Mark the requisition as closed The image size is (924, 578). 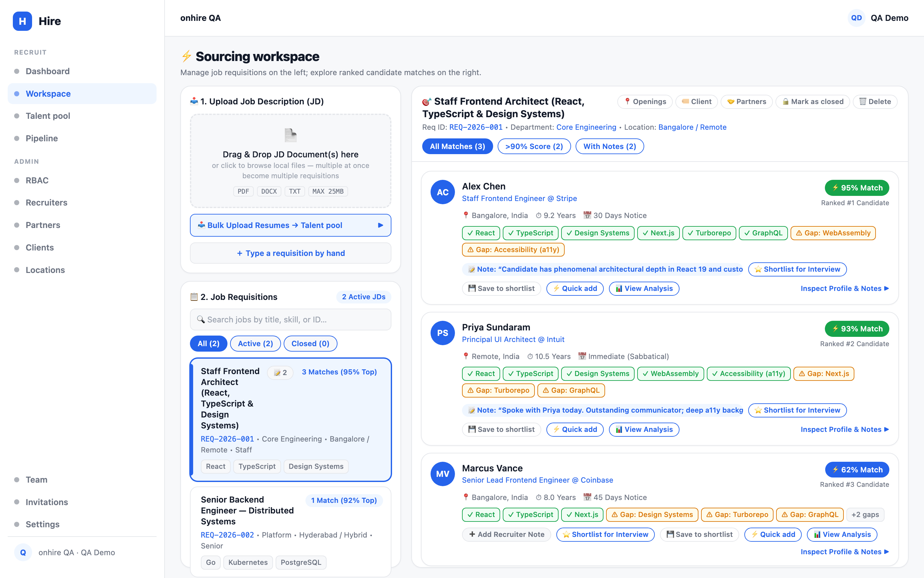[x=812, y=102]
